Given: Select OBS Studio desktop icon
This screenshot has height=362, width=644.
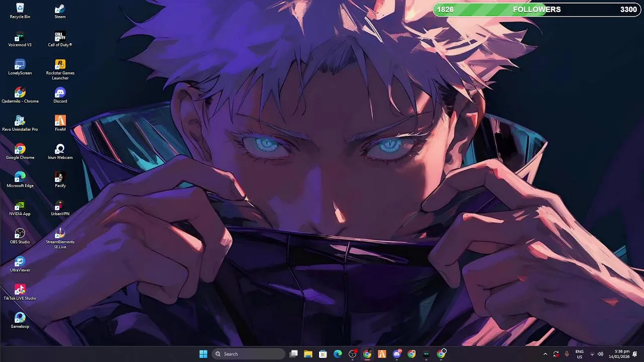Looking at the screenshot, I should pyautogui.click(x=20, y=236).
